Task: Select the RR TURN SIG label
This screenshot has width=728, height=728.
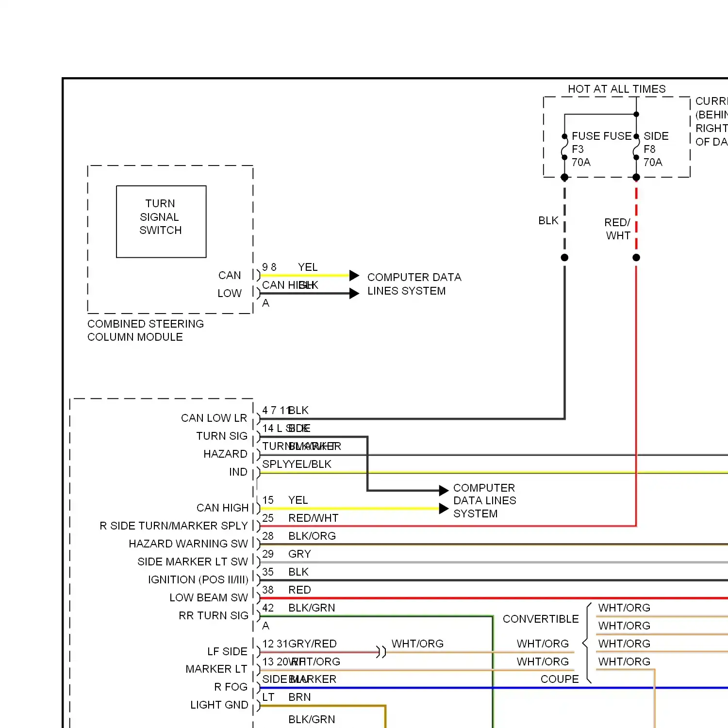Action: [x=214, y=615]
